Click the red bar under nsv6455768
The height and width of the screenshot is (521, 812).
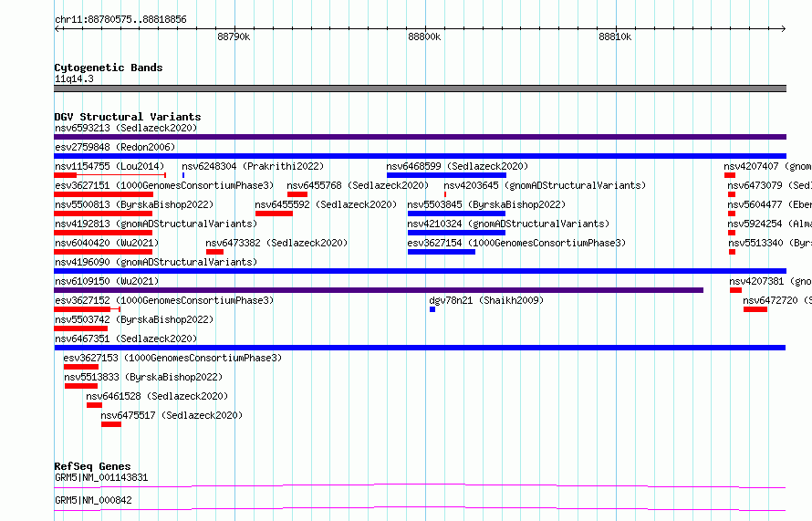[297, 194]
